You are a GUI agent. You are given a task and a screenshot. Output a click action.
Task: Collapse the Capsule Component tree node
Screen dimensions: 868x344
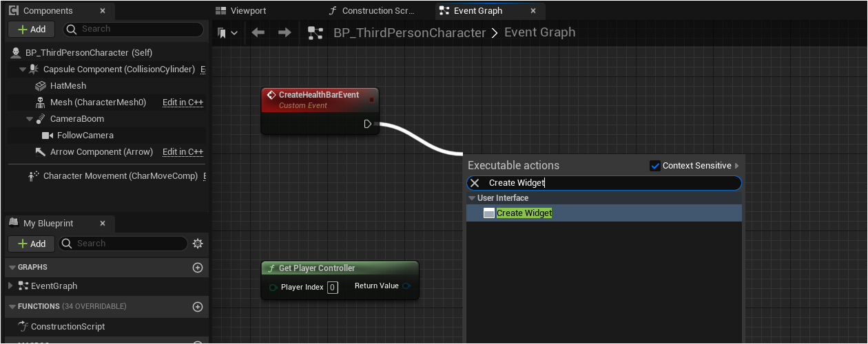(x=23, y=69)
